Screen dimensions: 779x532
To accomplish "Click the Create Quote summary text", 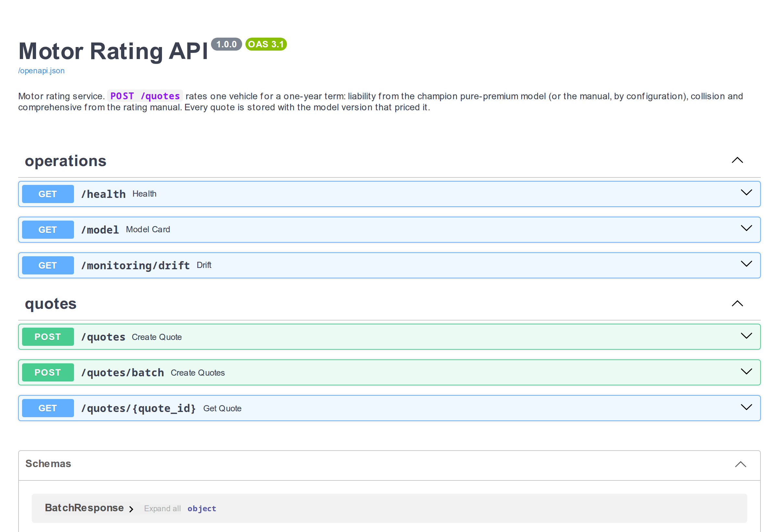I will (x=156, y=337).
